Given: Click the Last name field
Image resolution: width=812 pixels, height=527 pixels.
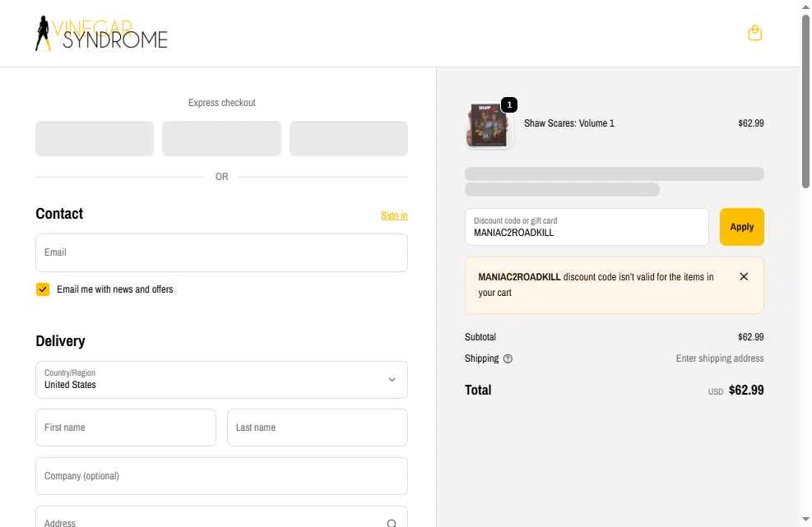Looking at the screenshot, I should pos(318,428).
